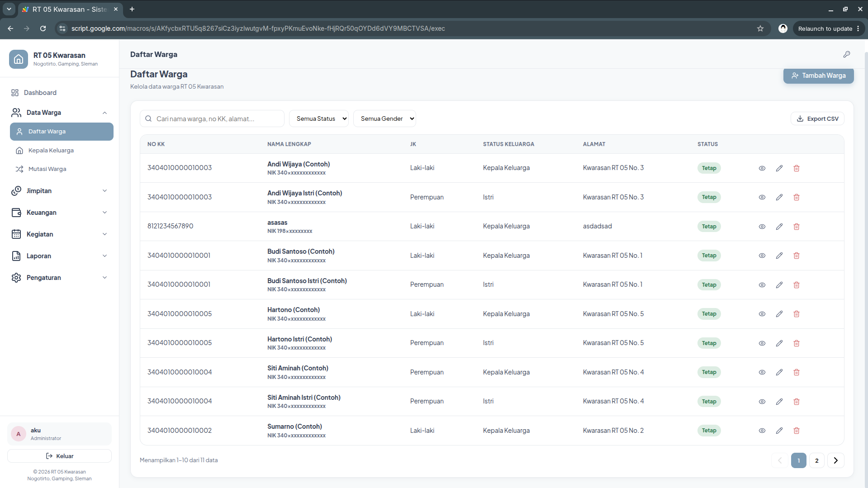Viewport: 868px width, 488px height.
Task: Select page 1 in pagination
Action: [798, 460]
